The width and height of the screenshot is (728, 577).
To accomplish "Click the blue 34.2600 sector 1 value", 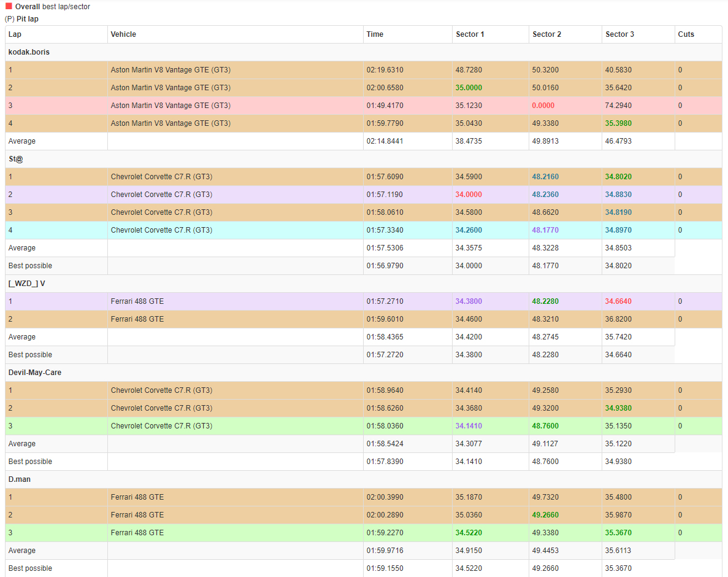I will [x=469, y=230].
